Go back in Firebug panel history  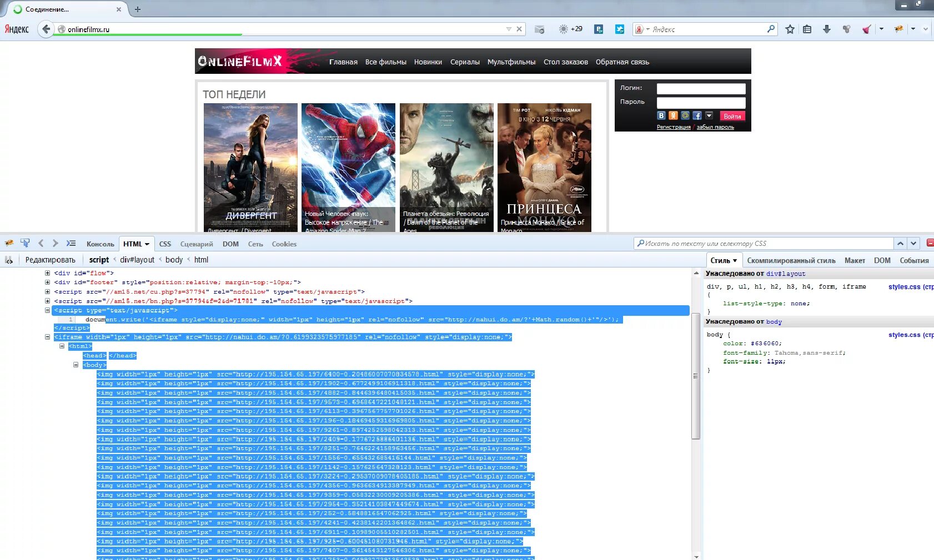[41, 243]
